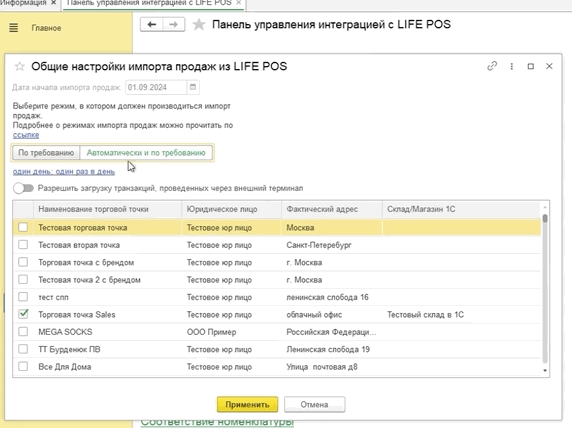Select the По требованию mode
The image size is (572, 428).
[46, 153]
